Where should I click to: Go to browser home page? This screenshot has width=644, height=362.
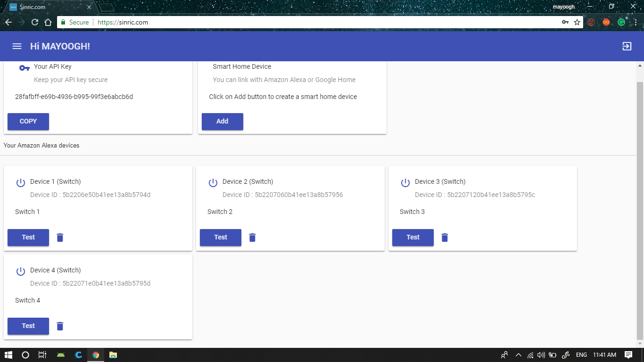[x=48, y=22]
